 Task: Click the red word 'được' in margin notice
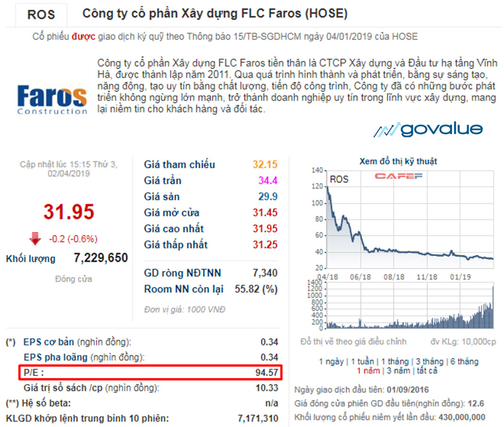(x=83, y=37)
